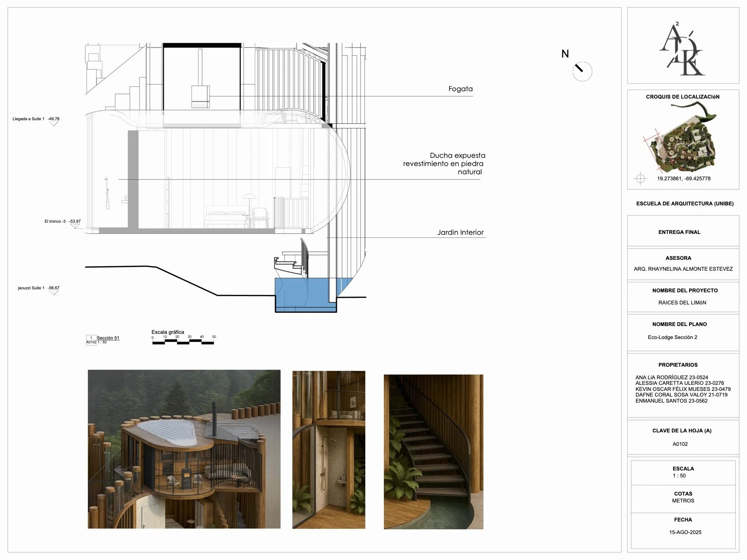Select the COTAS heading
Viewport: 747px width, 560px height.
pyautogui.click(x=683, y=494)
